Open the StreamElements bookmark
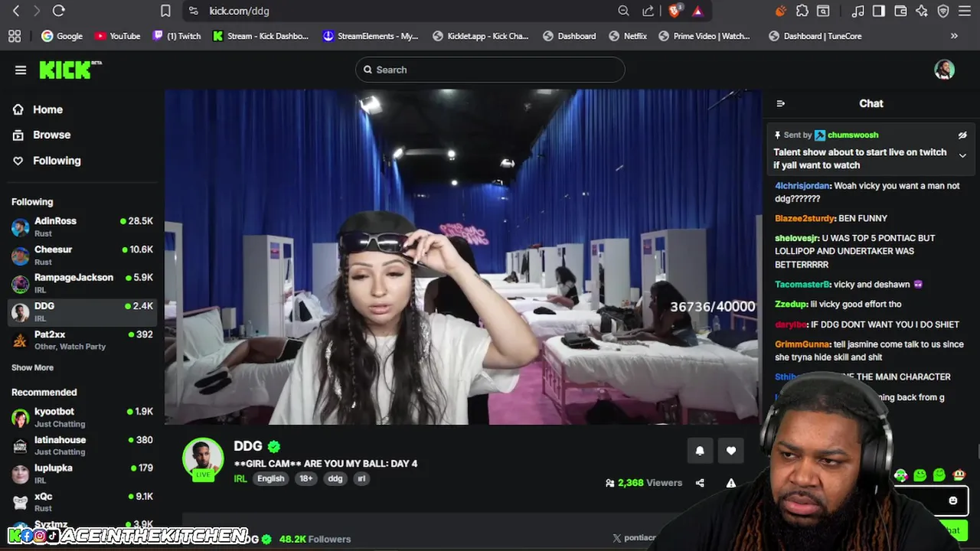This screenshot has width=980, height=551. tap(371, 36)
